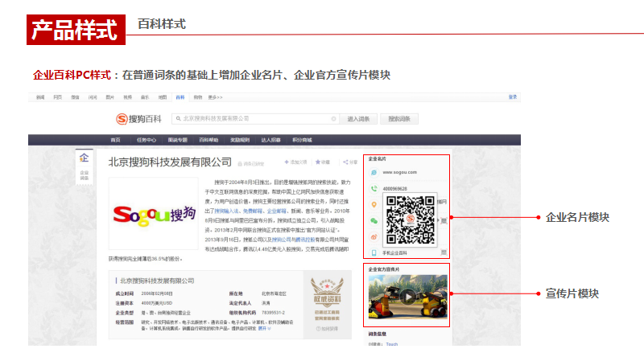Select 网页 in the top bar

pyautogui.click(x=57, y=97)
